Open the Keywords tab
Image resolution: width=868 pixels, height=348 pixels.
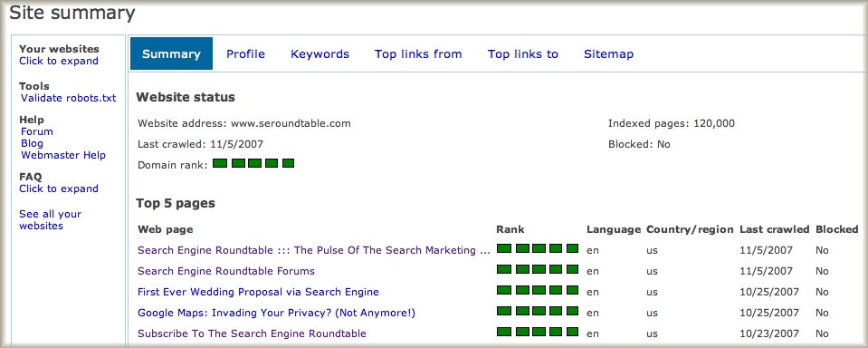[320, 53]
